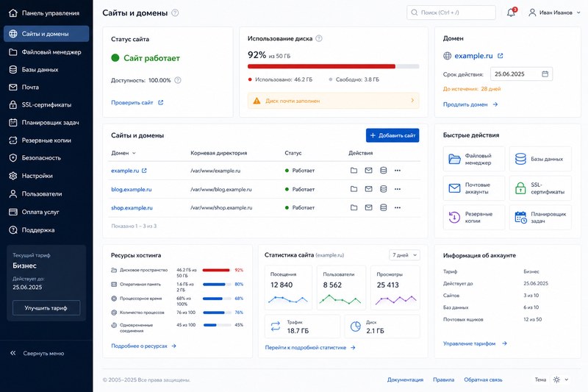Click Улучшить тариф button
The image size is (588, 392).
point(46,308)
